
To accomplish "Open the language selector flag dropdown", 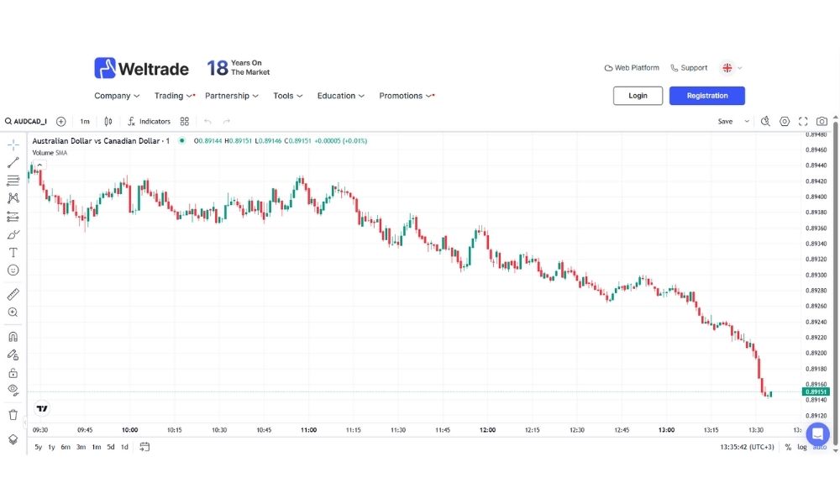I will (x=730, y=68).
